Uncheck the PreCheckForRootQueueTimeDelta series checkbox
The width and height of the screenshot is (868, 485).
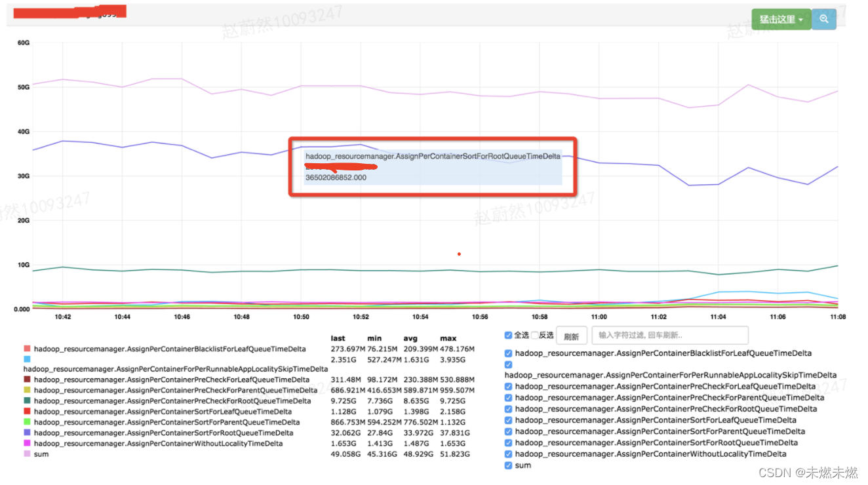coord(509,409)
